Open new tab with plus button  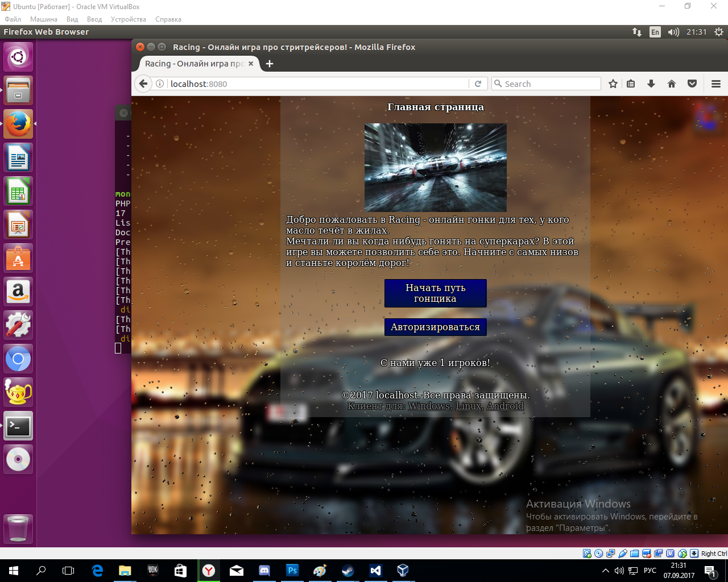(270, 64)
